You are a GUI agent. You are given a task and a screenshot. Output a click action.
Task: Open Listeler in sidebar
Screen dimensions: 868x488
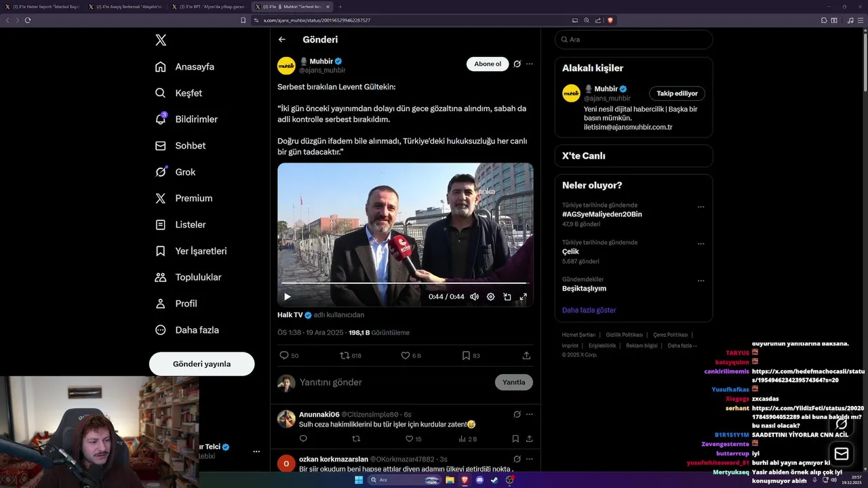pyautogui.click(x=180, y=224)
